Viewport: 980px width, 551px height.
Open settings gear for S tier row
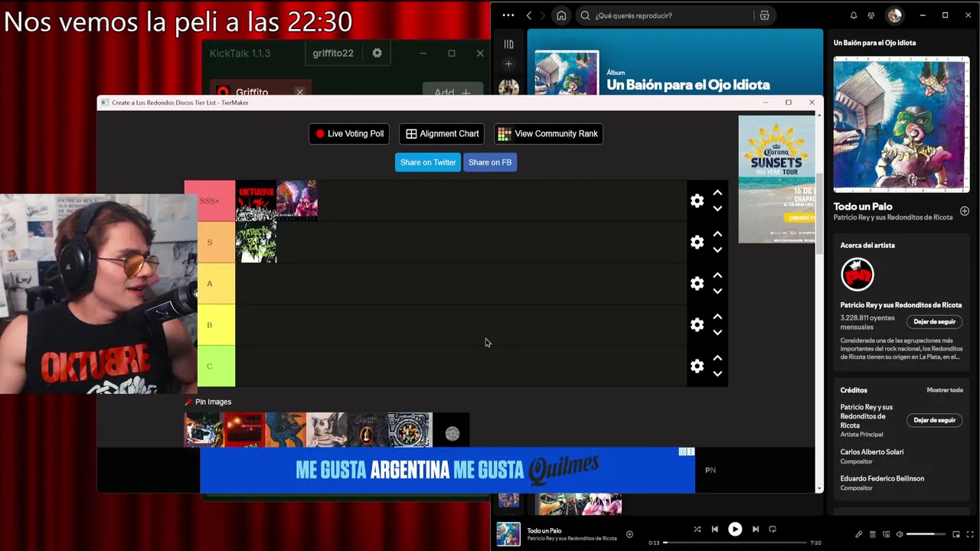[697, 242]
